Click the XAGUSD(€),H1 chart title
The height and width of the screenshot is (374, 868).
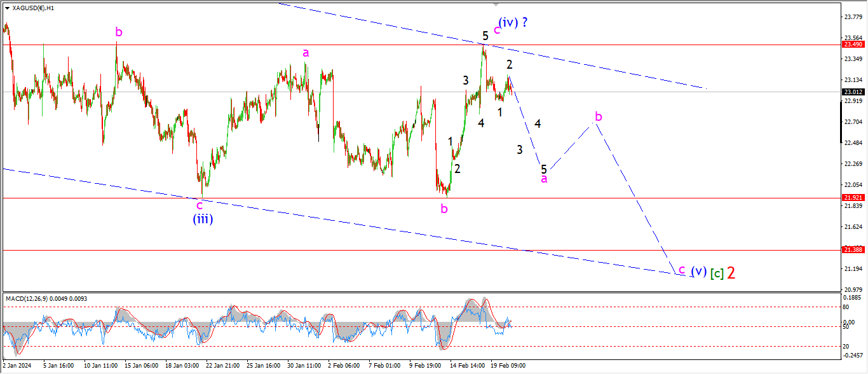33,8
